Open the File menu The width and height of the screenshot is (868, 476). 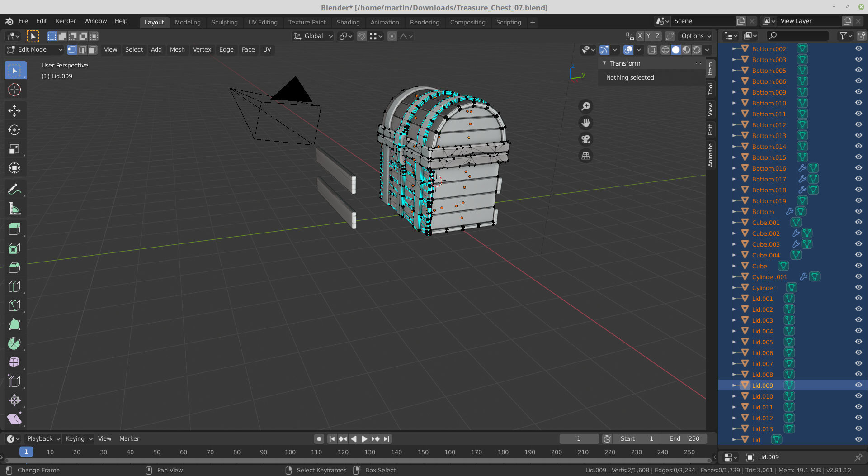point(23,21)
